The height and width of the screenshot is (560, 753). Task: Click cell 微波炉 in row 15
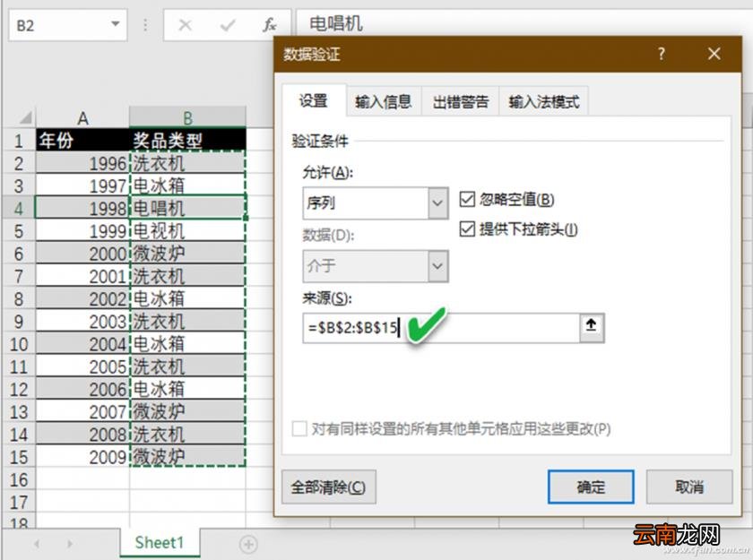(x=187, y=457)
